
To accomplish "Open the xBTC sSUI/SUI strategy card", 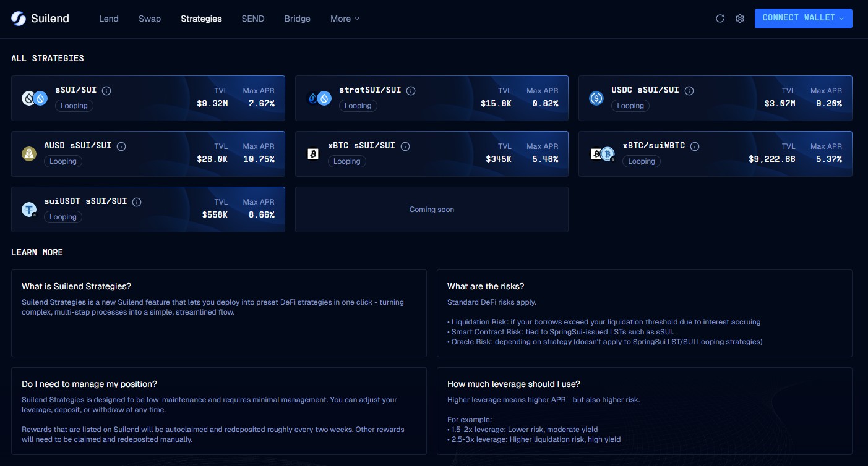I will click(x=431, y=154).
